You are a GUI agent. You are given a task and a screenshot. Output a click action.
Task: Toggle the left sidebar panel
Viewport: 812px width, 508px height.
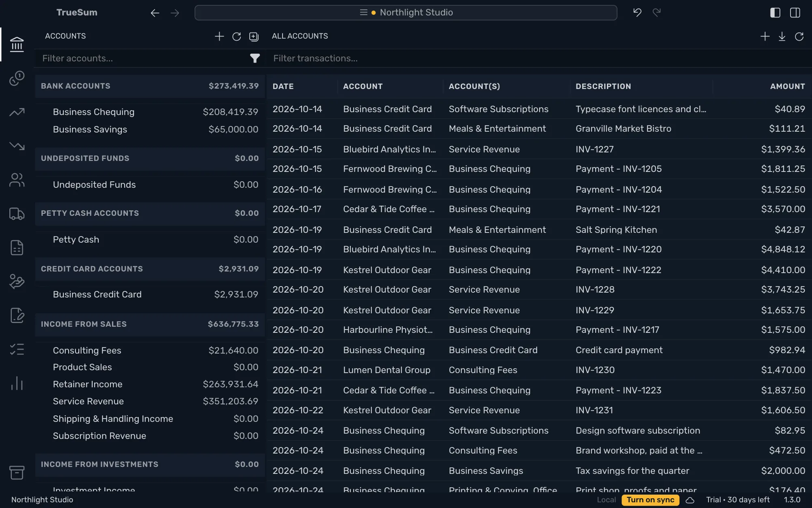coord(775,13)
